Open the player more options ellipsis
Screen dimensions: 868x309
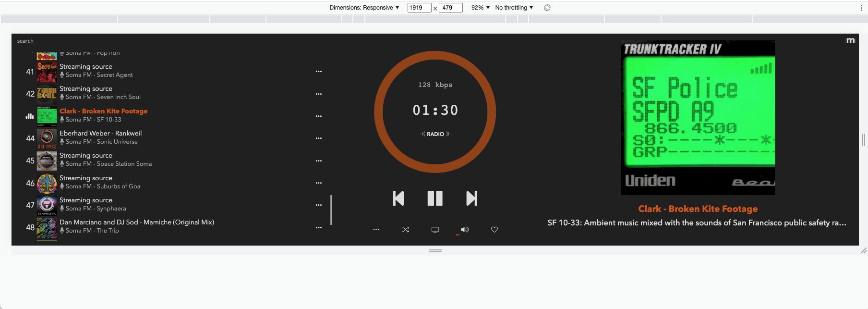click(x=376, y=230)
